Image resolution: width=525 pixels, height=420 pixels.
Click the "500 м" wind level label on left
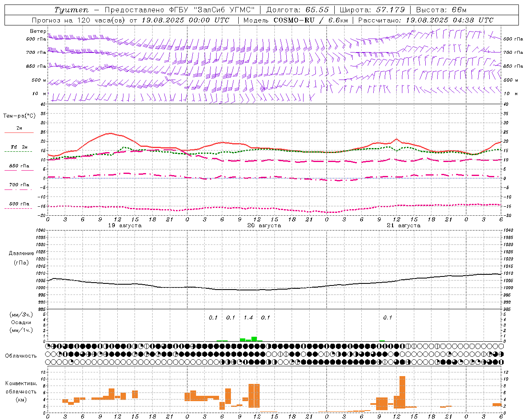pyautogui.click(x=39, y=80)
